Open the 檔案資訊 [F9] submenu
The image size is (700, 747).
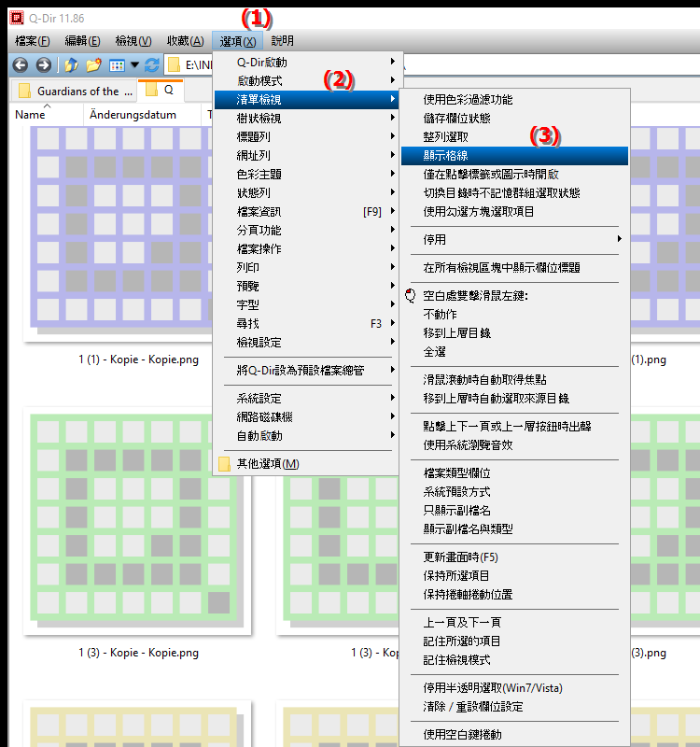click(x=306, y=212)
